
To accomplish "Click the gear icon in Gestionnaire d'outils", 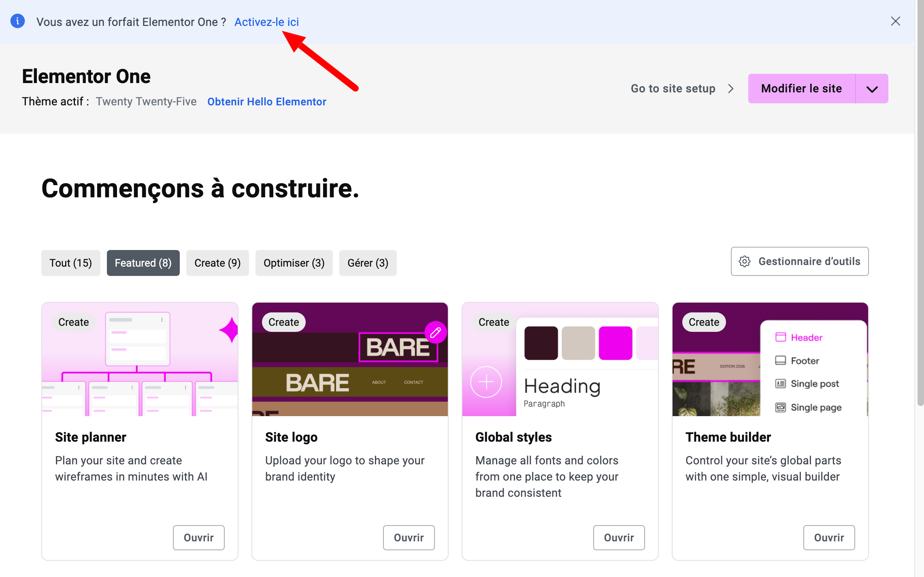I will pos(745,261).
